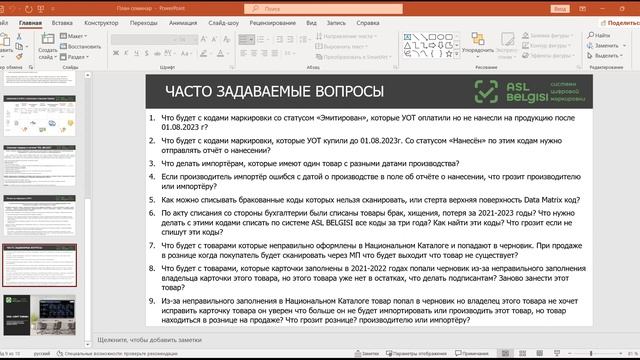Screen dimensions: 640x360
Task: Select the right arrow shape in shapes gallery
Action: 432,45
